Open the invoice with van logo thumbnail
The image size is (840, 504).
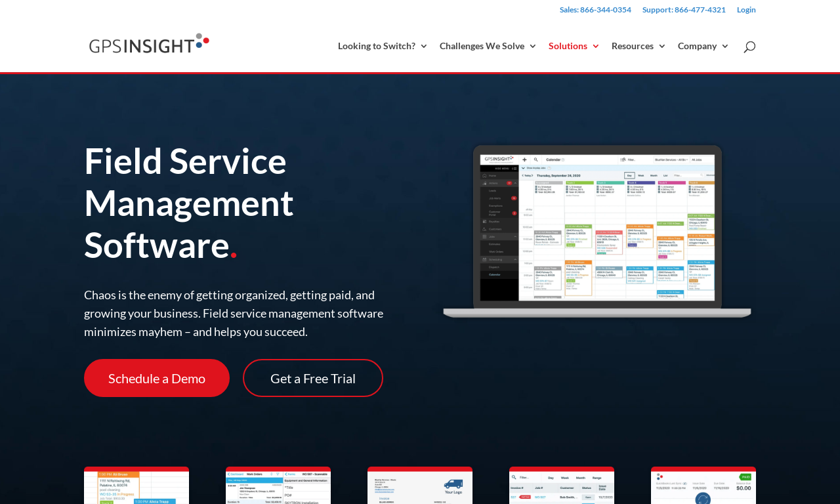(420, 486)
